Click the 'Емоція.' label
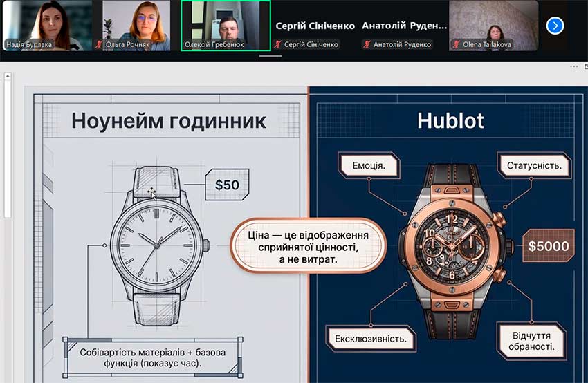The height and width of the screenshot is (383, 588). [369, 165]
